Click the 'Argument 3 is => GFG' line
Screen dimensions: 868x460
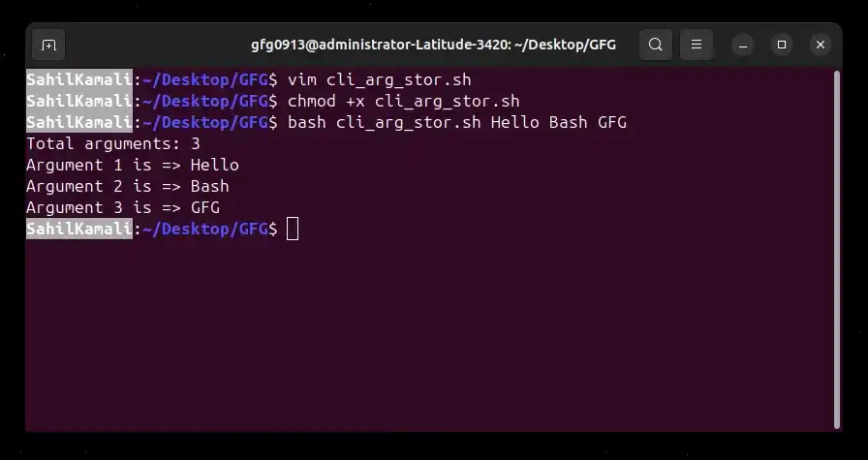point(123,207)
